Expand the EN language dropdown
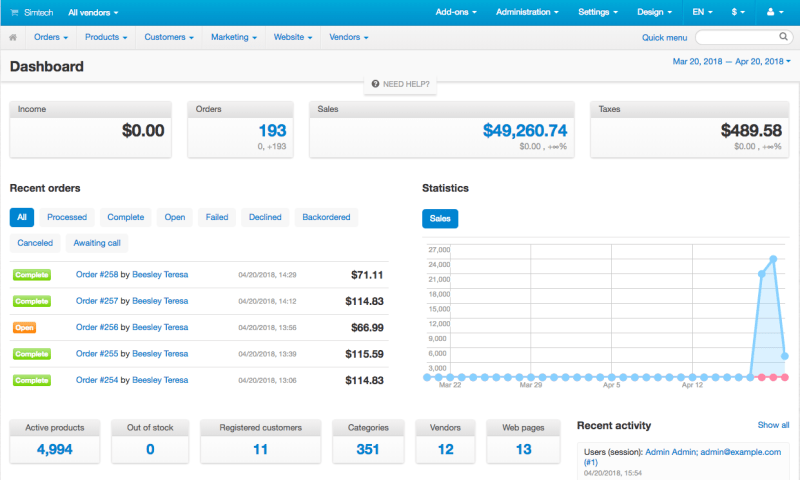The image size is (800, 480). (703, 12)
